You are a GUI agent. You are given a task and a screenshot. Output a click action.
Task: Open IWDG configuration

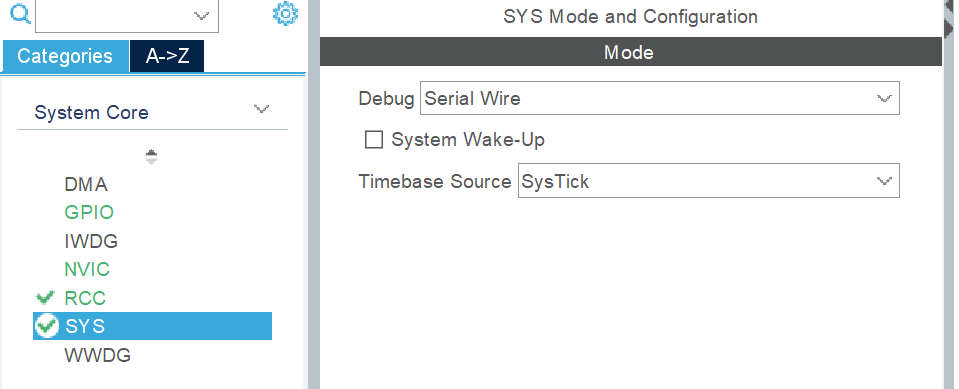91,241
